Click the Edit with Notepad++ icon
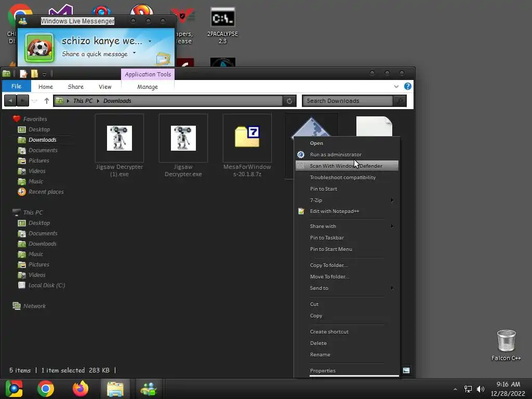The image size is (532, 399). click(x=301, y=211)
